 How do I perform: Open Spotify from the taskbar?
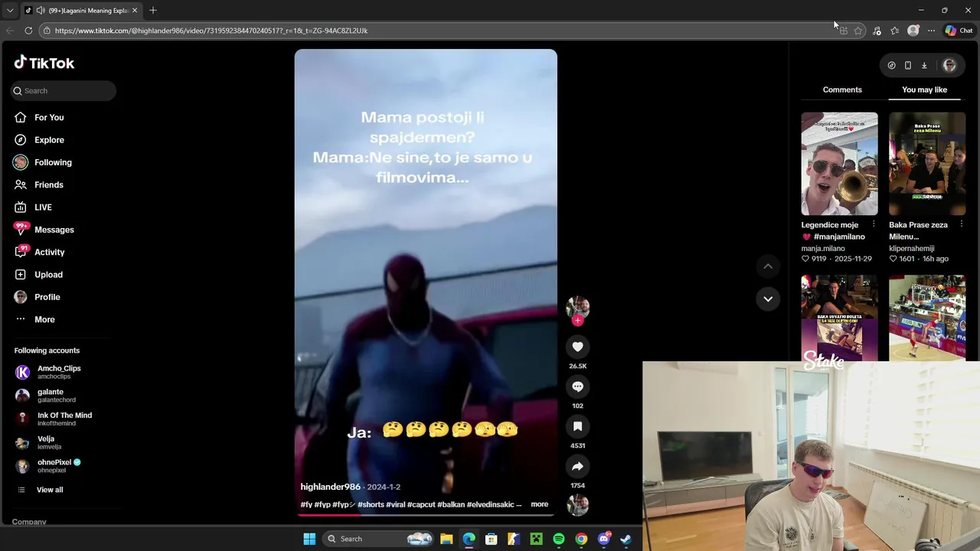coord(559,539)
